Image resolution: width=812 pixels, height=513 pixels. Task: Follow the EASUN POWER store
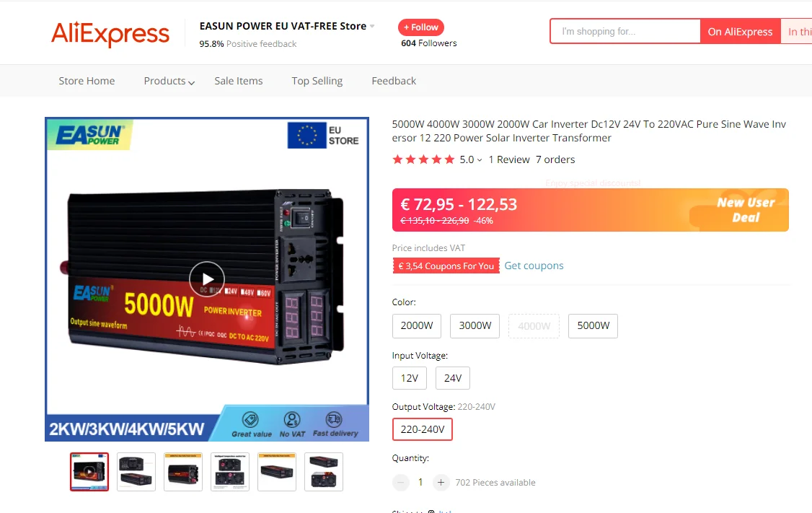pos(421,27)
